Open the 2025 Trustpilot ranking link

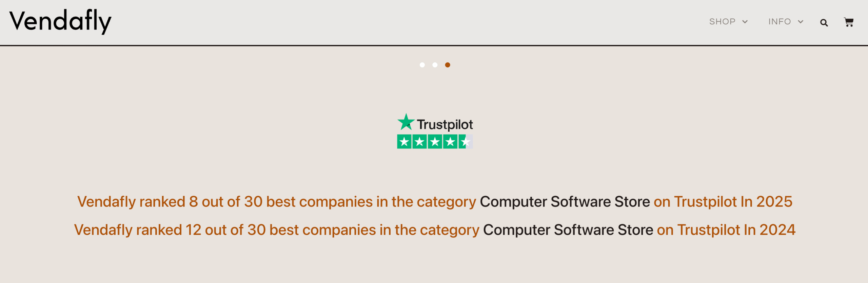point(435,202)
